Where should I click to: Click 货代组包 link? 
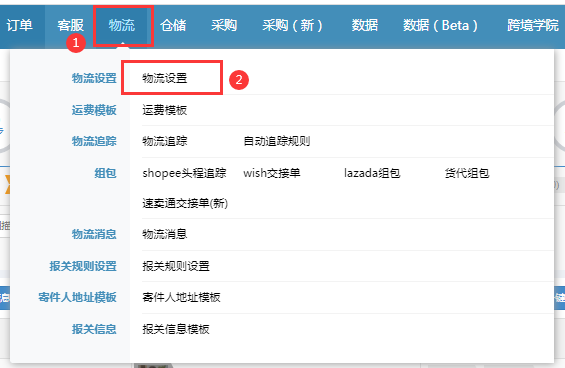[467, 173]
